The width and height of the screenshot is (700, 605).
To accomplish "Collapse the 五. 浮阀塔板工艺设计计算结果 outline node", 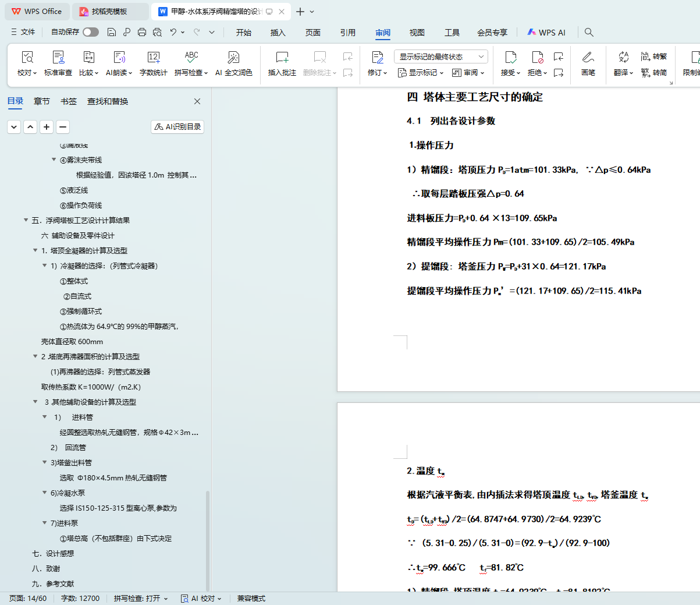I will [26, 220].
